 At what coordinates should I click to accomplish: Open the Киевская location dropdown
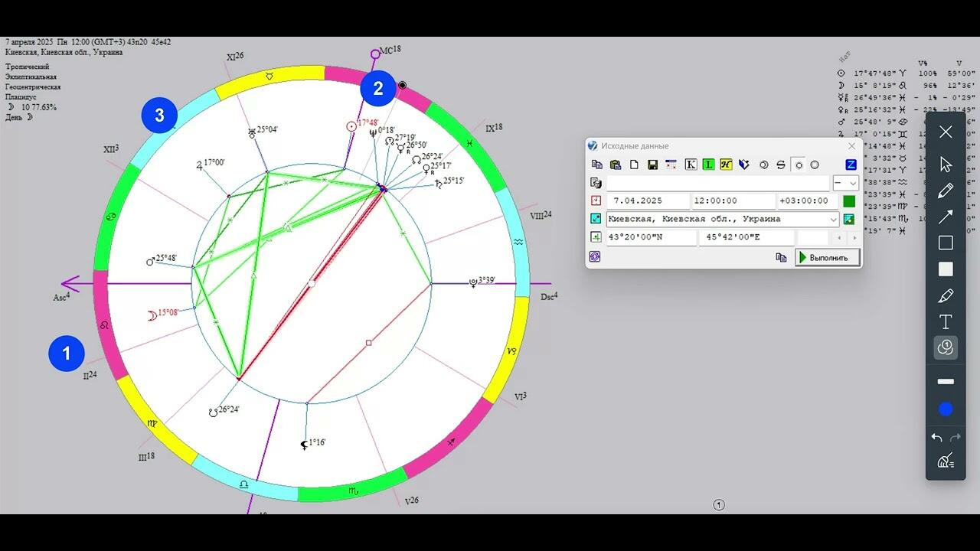coord(834,220)
